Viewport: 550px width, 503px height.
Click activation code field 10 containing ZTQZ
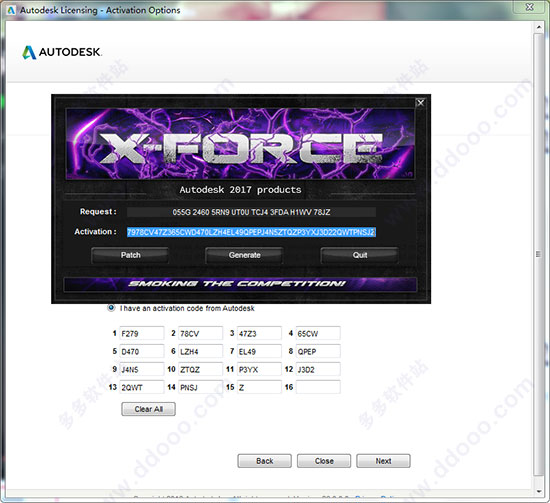200,369
